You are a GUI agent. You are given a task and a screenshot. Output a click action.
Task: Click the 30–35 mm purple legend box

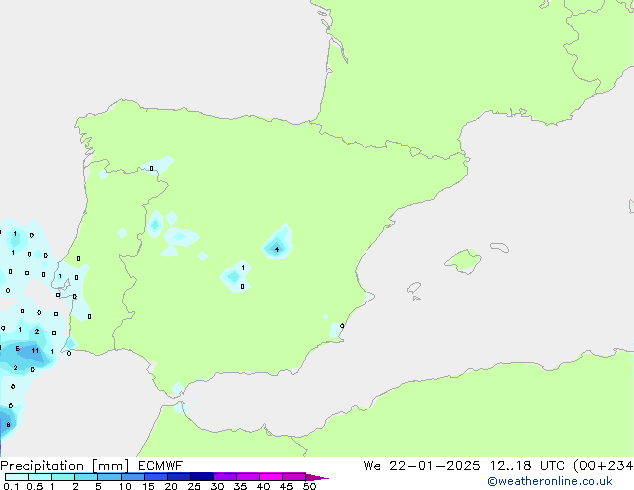224,477
